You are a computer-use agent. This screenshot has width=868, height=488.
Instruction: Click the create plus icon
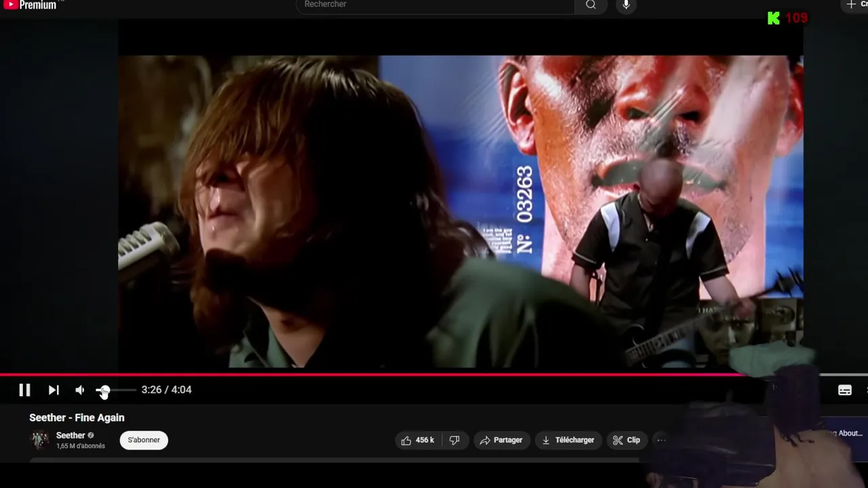[x=851, y=4]
